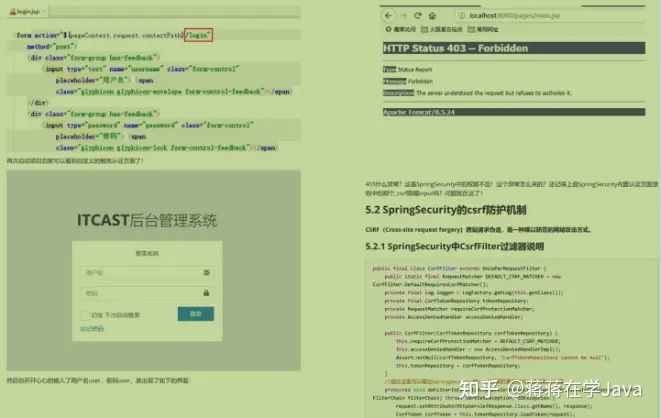Click the 'Status Report' type line
661x418 pixels.
pyautogui.click(x=408, y=69)
